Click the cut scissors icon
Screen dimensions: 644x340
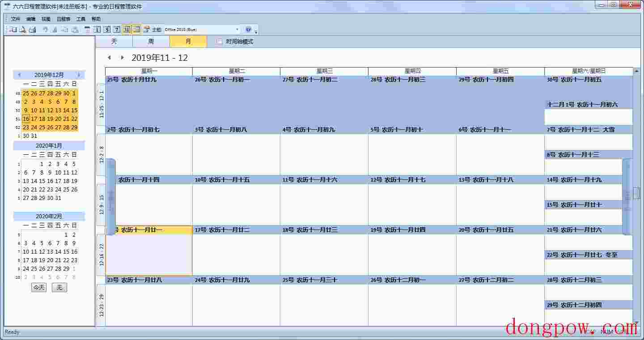tap(55, 30)
